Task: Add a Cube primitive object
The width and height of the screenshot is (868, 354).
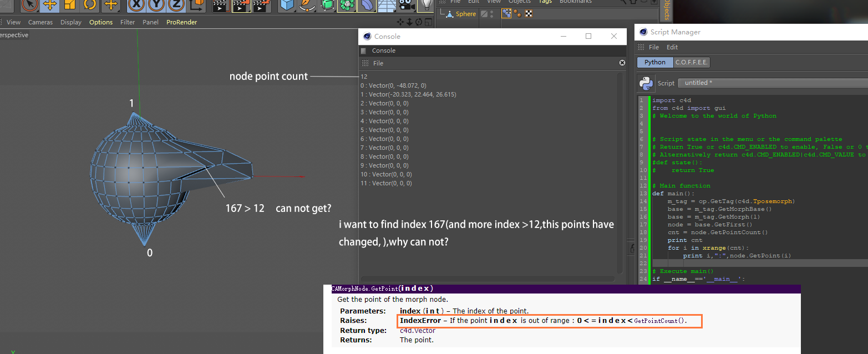Action: click(x=287, y=5)
